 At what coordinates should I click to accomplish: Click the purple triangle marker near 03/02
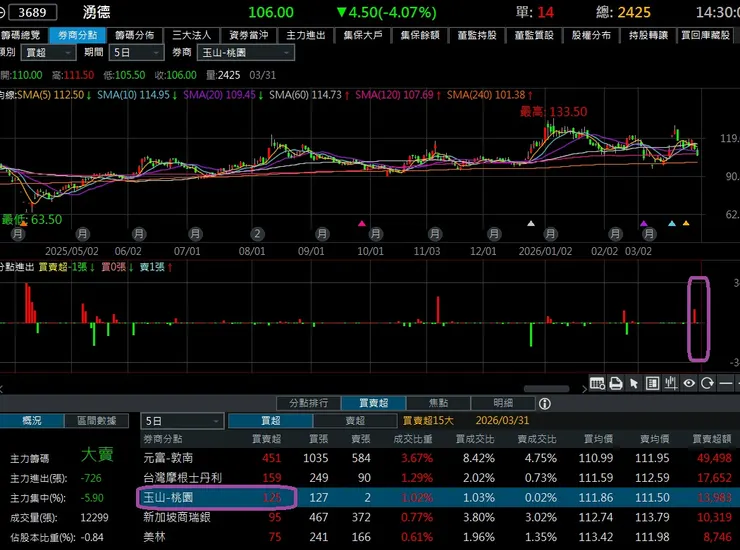click(644, 223)
